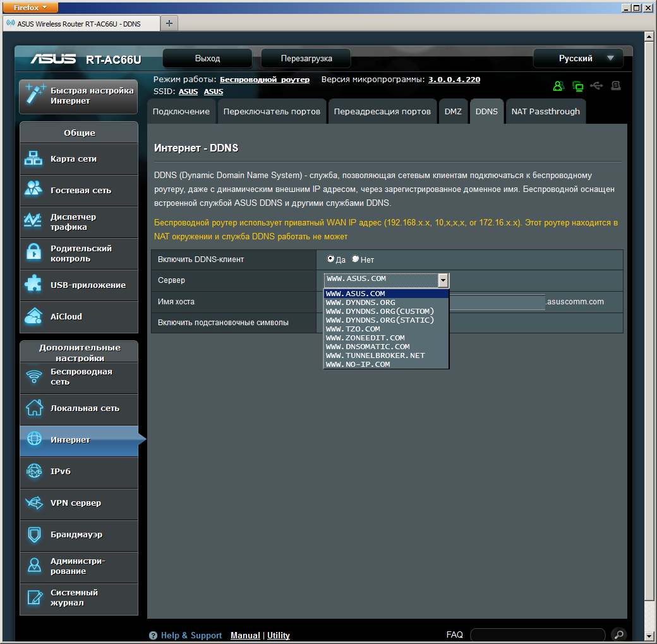Click the Network Map (Карта сети) icon

(33, 159)
